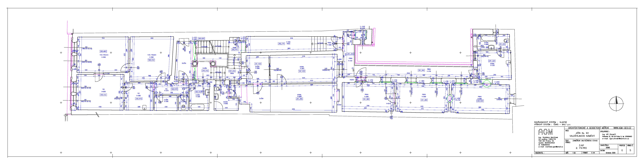
Task: Select elevation label 292,410
Action: point(235,50)
